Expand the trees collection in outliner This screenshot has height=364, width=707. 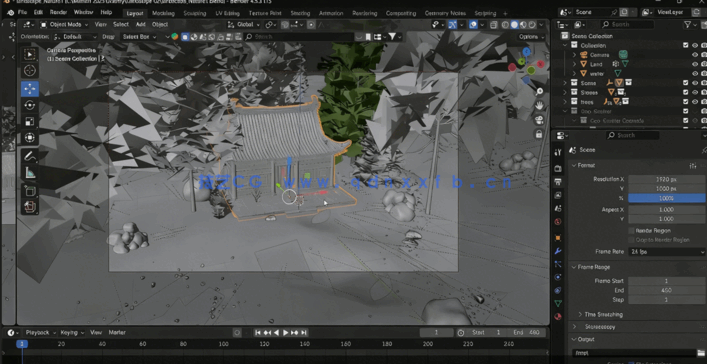click(x=565, y=102)
